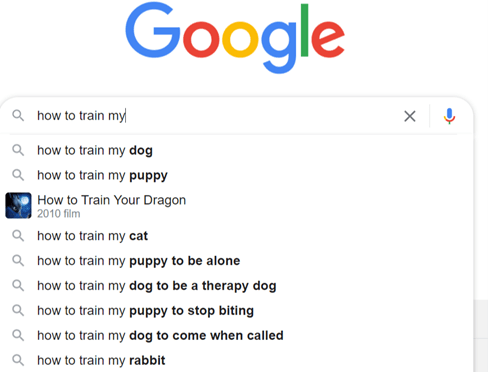
Task: Select suggestion 'how to train my rabbit'
Action: [237, 360]
